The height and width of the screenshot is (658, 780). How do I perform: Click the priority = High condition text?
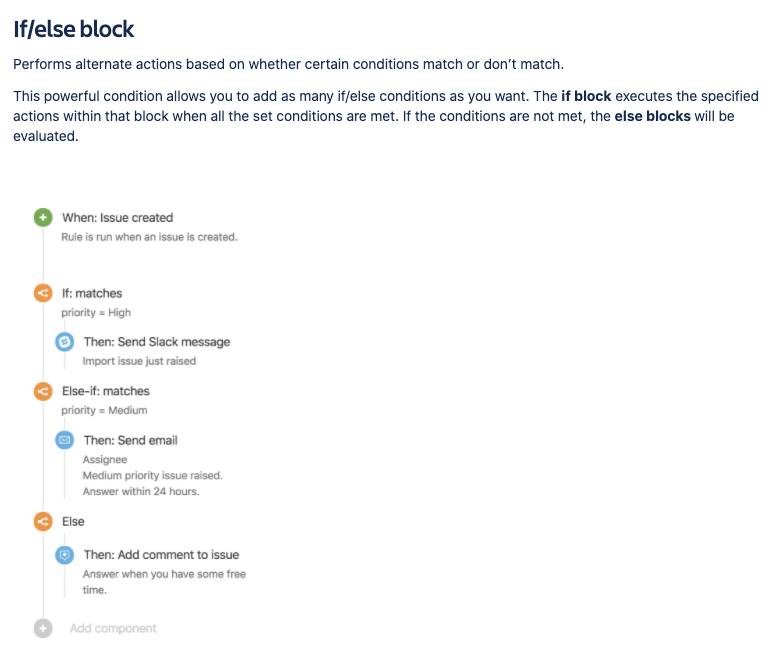pyautogui.click(x=96, y=313)
